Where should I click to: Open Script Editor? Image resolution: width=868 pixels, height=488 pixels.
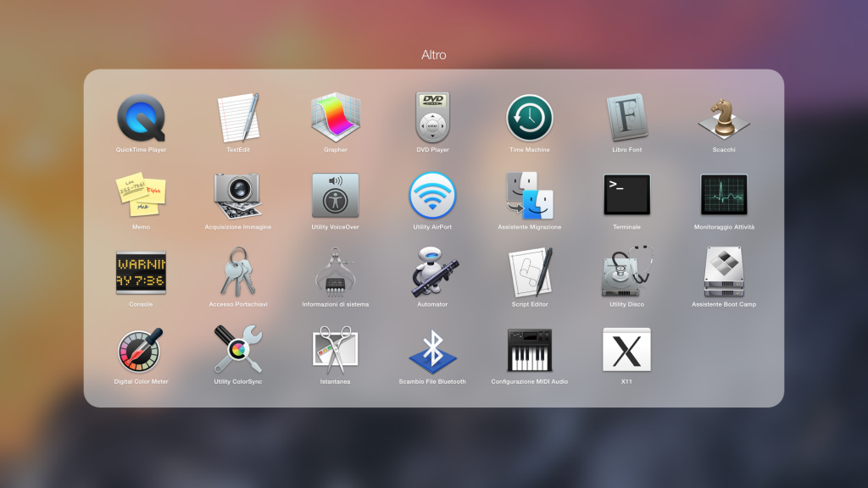(531, 272)
